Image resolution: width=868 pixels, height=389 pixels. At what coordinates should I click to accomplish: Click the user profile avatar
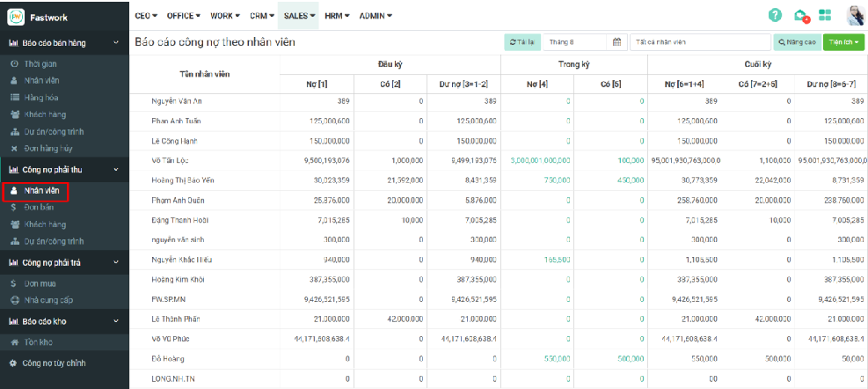(x=854, y=16)
